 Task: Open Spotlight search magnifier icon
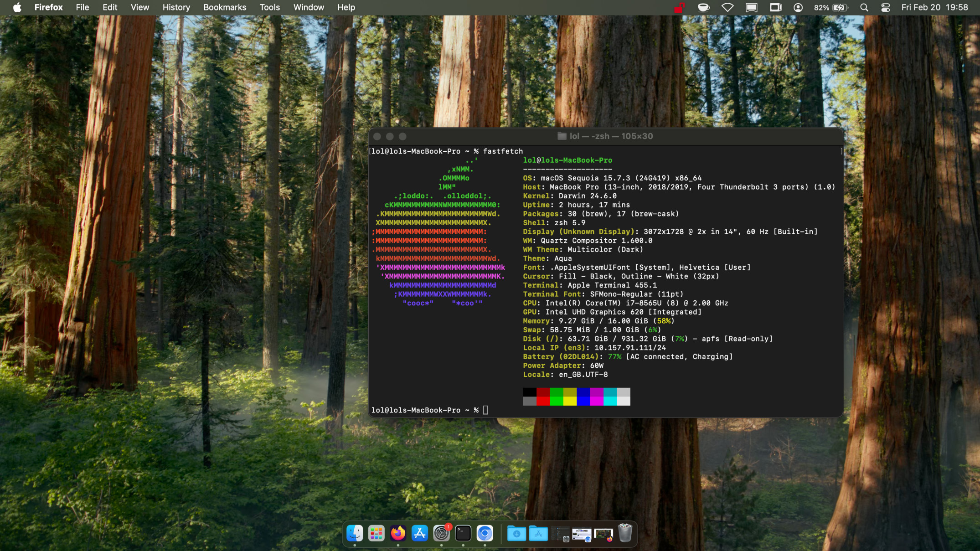point(864,7)
